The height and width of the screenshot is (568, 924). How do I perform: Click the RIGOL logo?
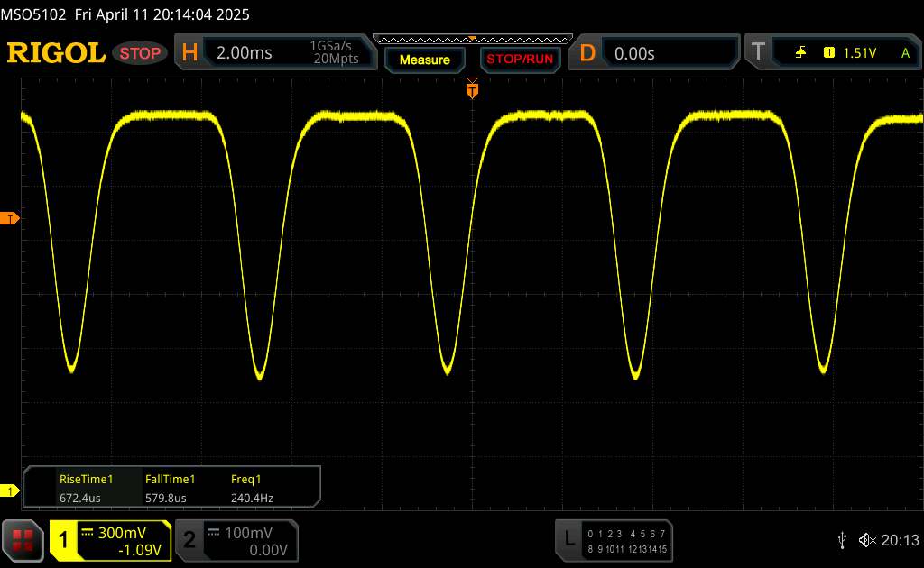pyautogui.click(x=56, y=53)
